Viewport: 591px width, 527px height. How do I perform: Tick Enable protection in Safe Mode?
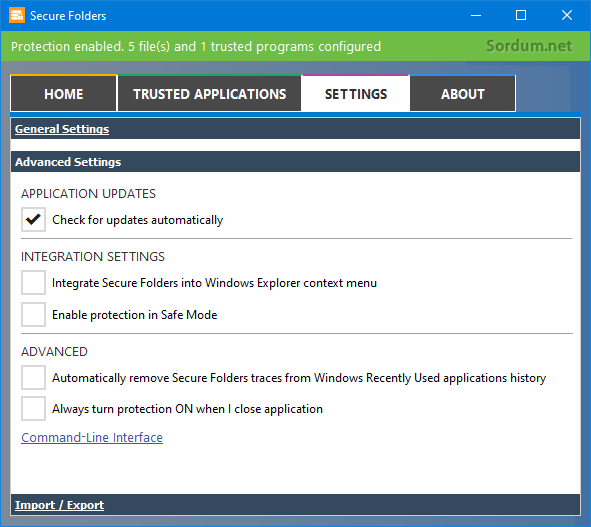33,314
